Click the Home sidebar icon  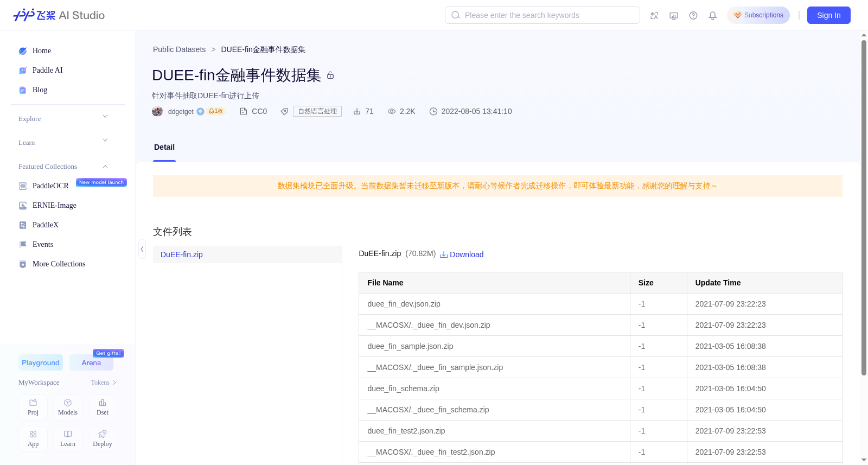click(x=23, y=51)
